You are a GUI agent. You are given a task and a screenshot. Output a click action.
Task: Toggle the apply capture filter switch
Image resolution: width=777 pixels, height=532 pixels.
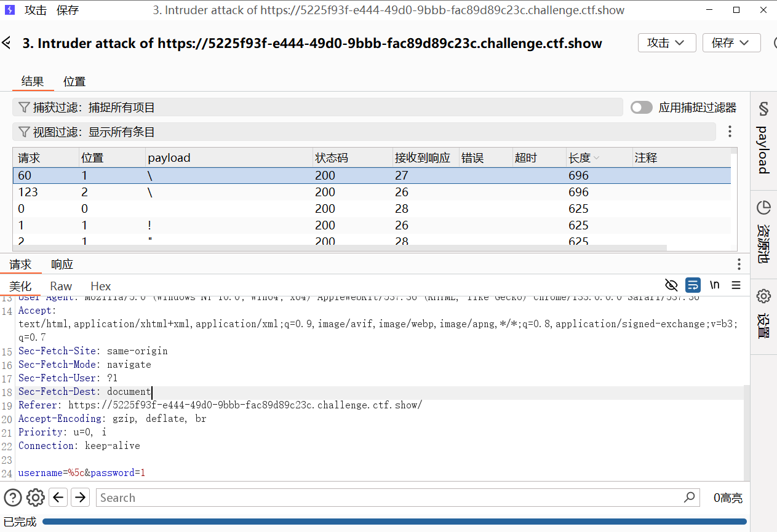click(641, 108)
